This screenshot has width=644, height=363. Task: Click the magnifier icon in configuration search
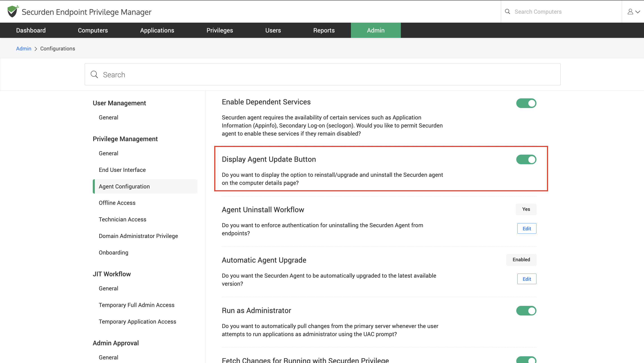tap(94, 74)
